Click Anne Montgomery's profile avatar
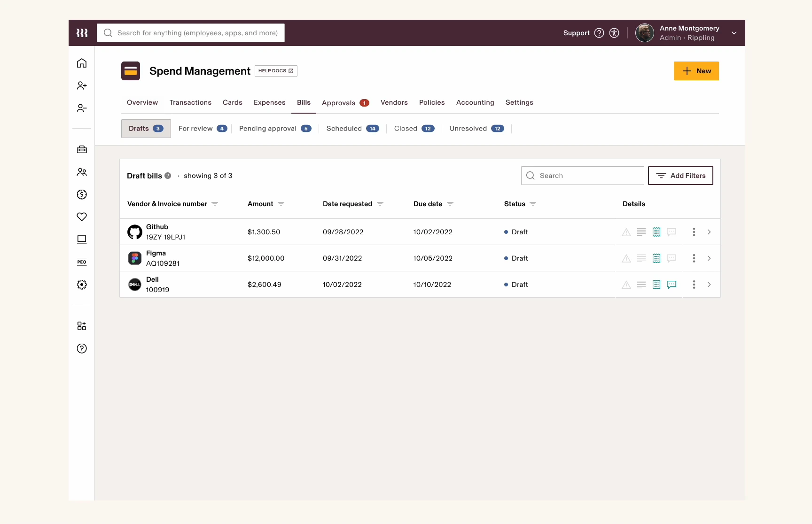The image size is (812, 524). (x=645, y=33)
